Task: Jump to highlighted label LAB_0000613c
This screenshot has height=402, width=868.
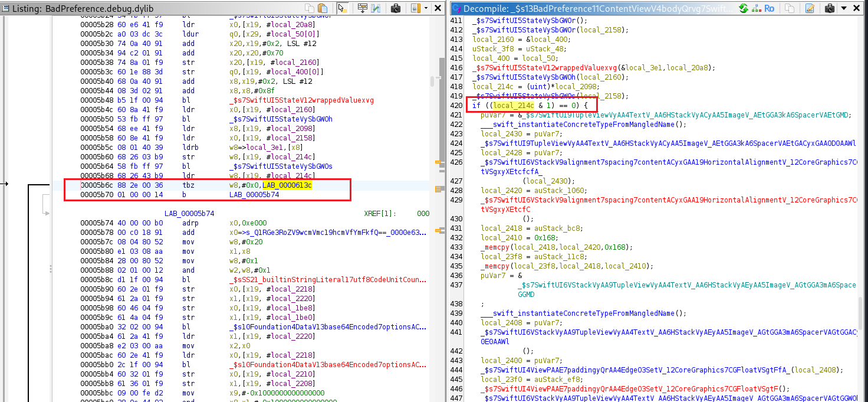Action: 287,186
